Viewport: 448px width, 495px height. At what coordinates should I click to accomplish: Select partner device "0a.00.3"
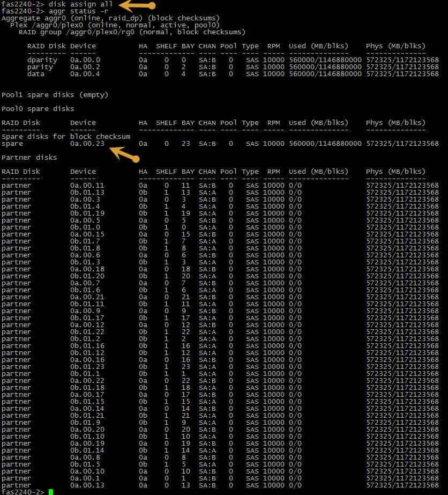(x=85, y=199)
